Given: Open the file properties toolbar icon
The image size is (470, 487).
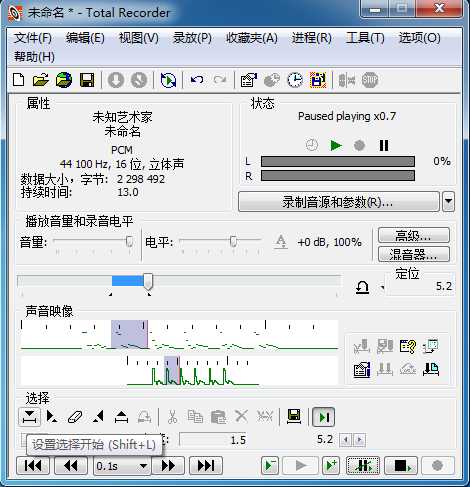Looking at the screenshot, I should tap(249, 80).
